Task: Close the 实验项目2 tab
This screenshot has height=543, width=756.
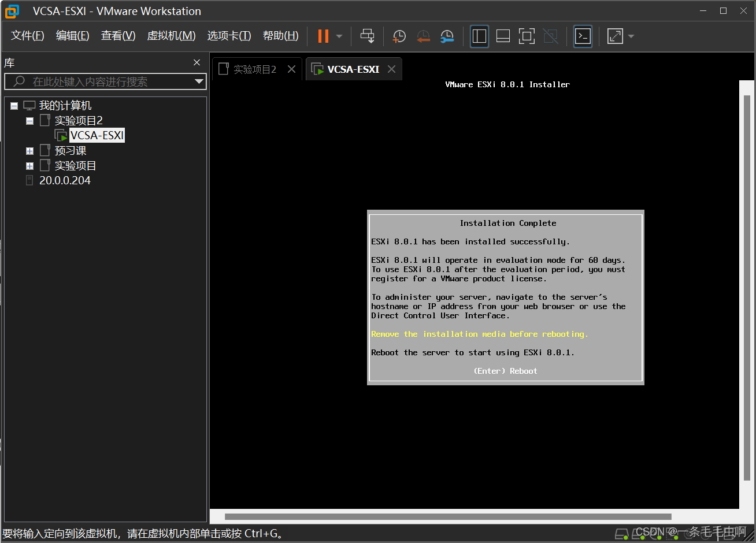Action: [291, 69]
